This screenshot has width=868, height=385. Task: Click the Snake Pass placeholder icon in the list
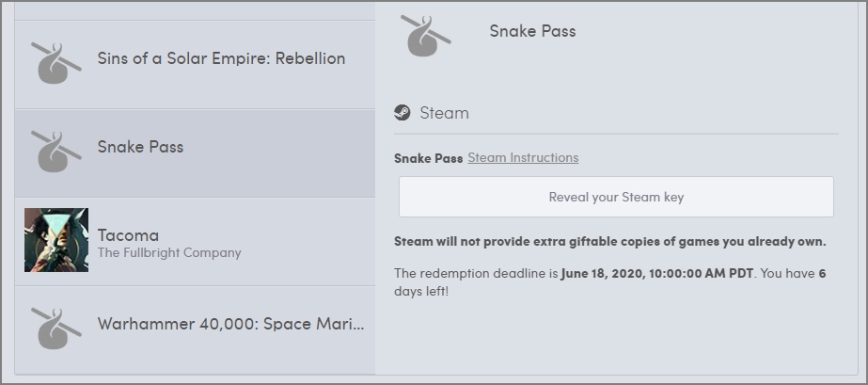(56, 148)
